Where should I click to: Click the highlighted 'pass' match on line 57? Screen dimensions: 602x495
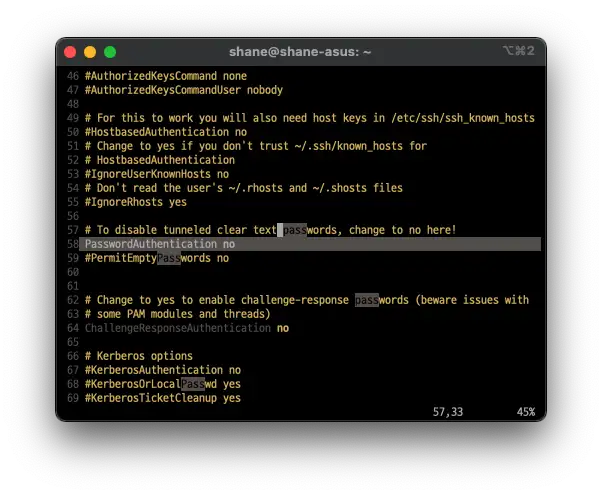click(x=295, y=230)
